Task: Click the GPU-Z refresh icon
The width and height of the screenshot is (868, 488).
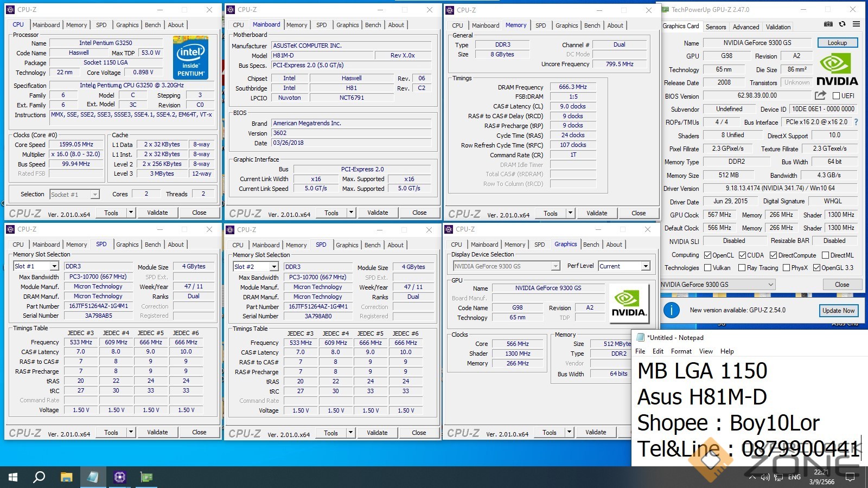Action: click(842, 24)
